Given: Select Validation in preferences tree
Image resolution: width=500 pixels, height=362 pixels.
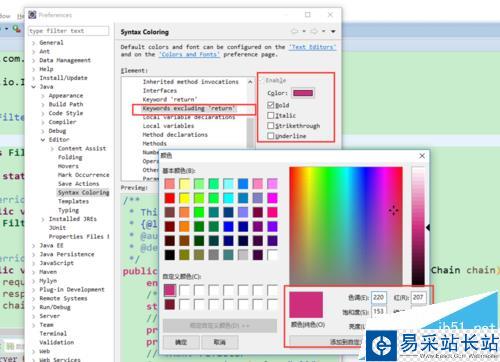Looking at the screenshot, I should (57, 342).
